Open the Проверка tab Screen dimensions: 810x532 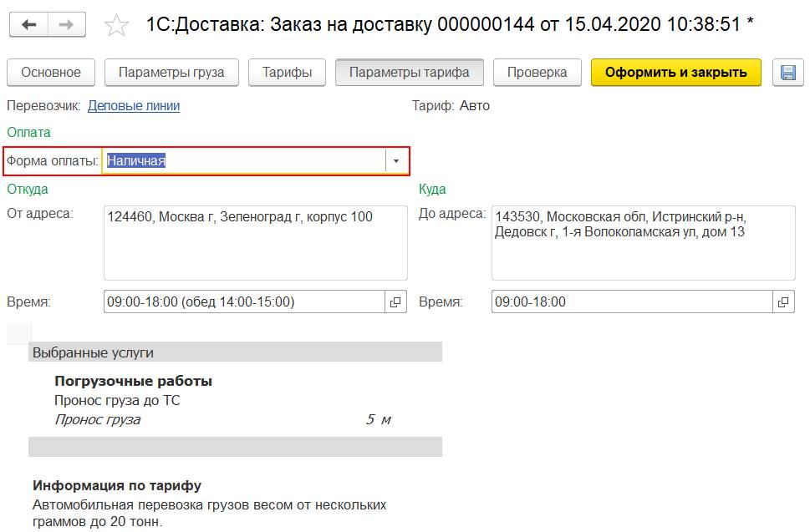point(537,73)
